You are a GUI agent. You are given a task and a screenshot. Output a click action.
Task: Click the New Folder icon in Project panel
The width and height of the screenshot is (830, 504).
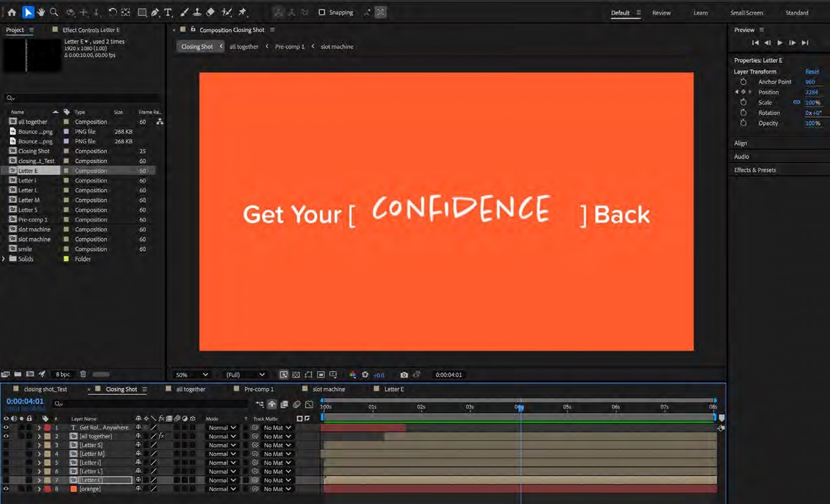click(x=18, y=374)
